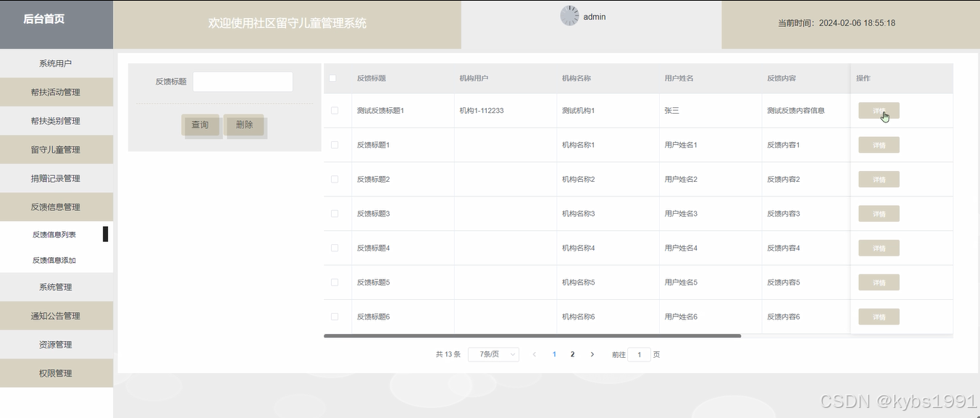Open 详情 for 反馈标题2

pyautogui.click(x=879, y=179)
